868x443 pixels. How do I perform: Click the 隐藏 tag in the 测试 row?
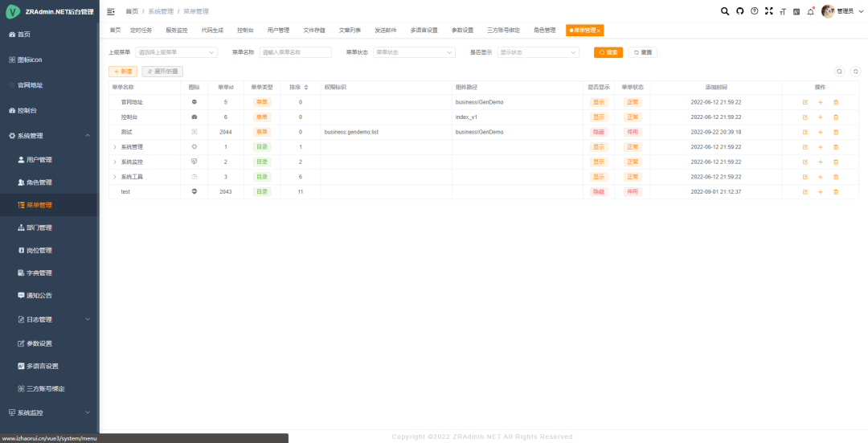[599, 133]
